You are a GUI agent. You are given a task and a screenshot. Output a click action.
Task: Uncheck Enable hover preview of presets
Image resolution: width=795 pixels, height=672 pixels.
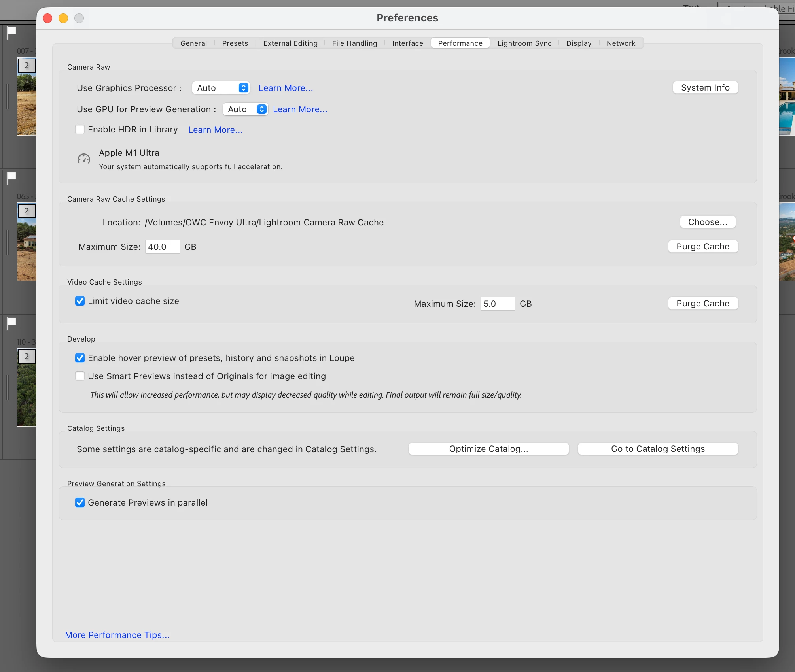click(x=80, y=358)
